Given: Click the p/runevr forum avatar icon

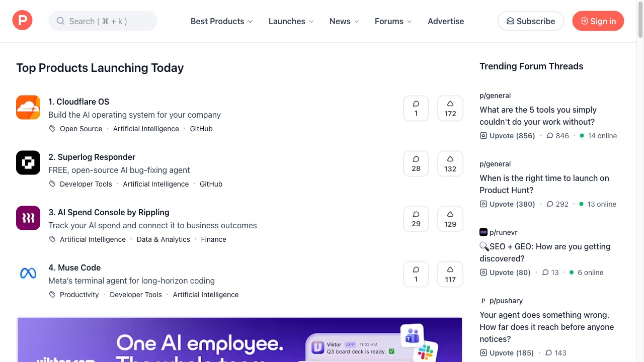Looking at the screenshot, I should (x=484, y=232).
